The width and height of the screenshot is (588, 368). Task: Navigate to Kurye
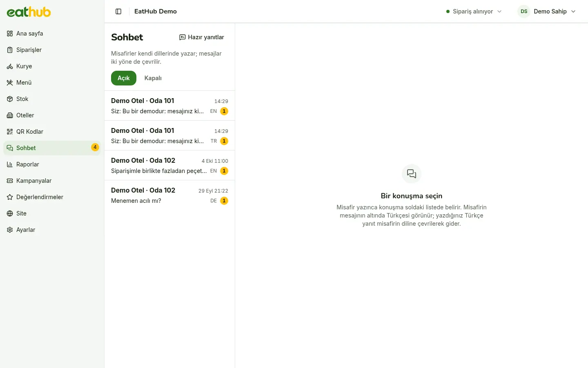[x=52, y=66]
